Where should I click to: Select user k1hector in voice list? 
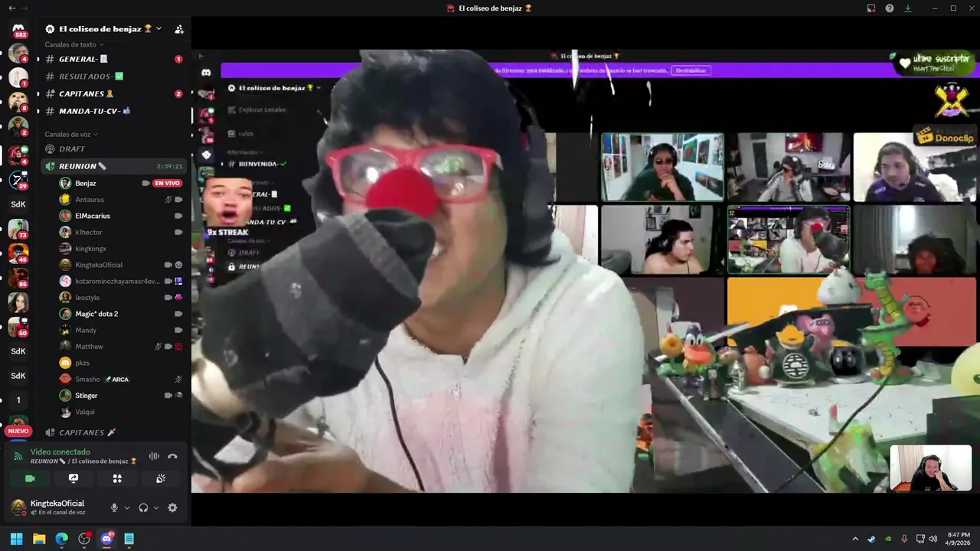point(120,232)
